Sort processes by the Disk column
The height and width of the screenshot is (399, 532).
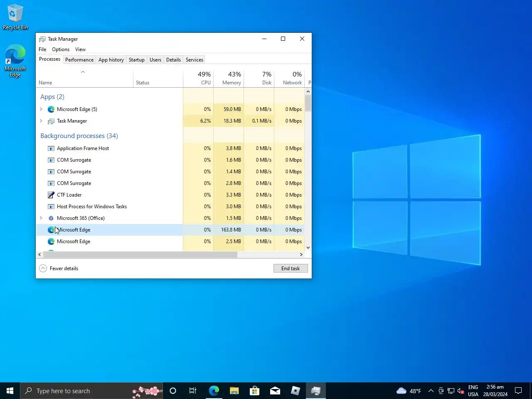click(259, 78)
